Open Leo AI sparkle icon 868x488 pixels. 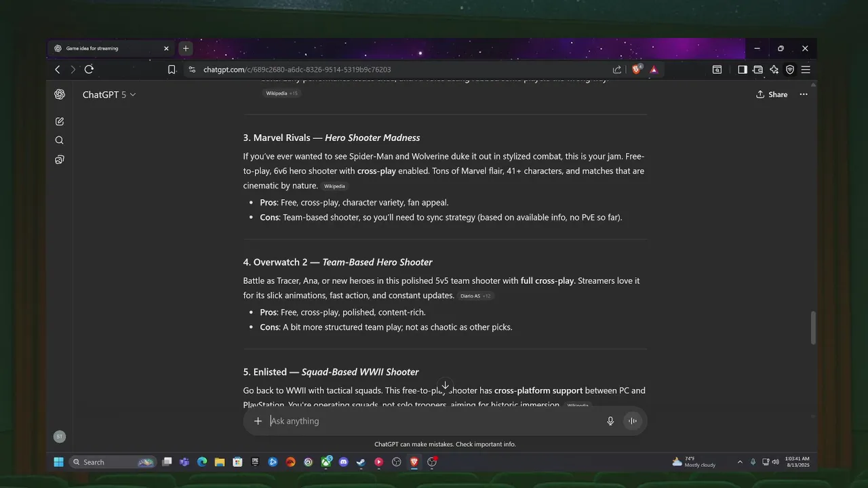click(x=774, y=69)
